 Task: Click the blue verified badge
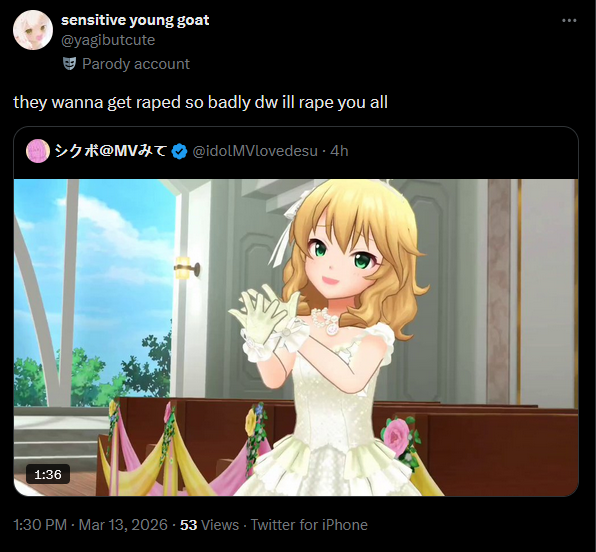coord(179,151)
